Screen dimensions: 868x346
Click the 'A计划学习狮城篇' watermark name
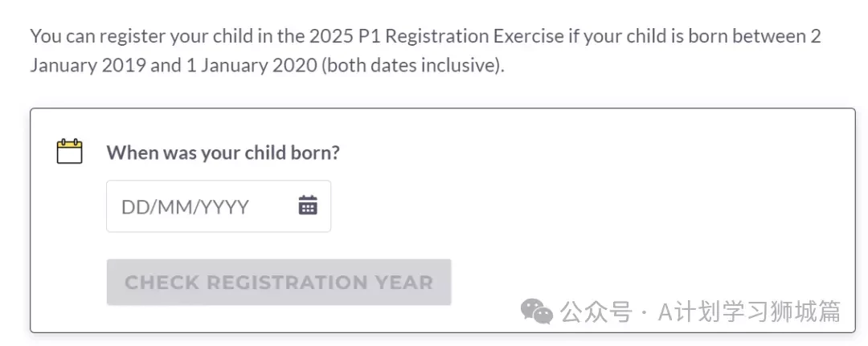tap(750, 311)
